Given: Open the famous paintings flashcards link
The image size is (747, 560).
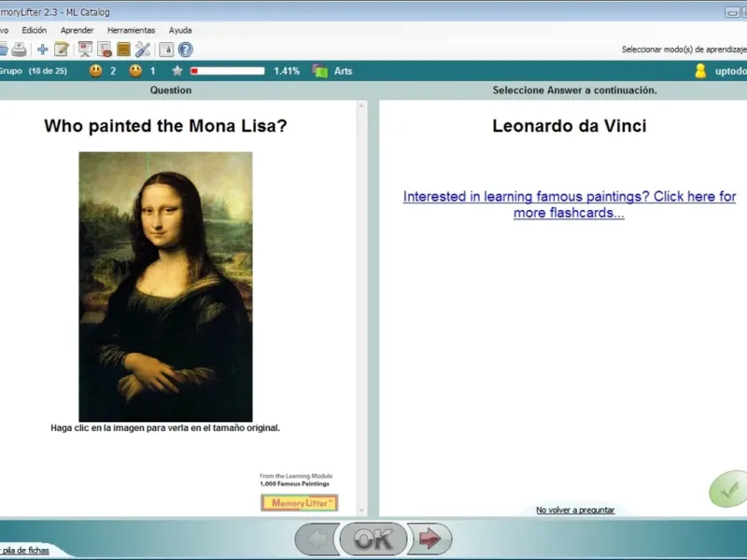Looking at the screenshot, I should 570,204.
